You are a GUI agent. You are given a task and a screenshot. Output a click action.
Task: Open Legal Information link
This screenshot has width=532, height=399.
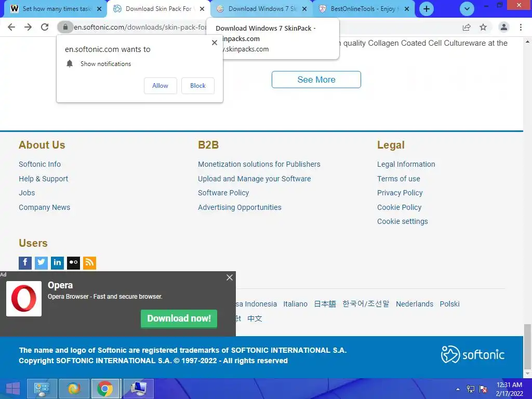(x=406, y=164)
